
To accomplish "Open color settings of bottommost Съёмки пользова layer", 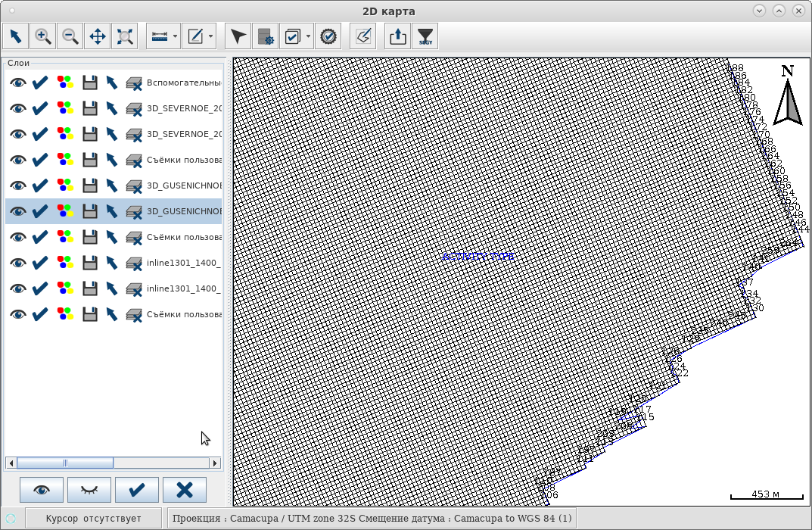I will (x=65, y=314).
